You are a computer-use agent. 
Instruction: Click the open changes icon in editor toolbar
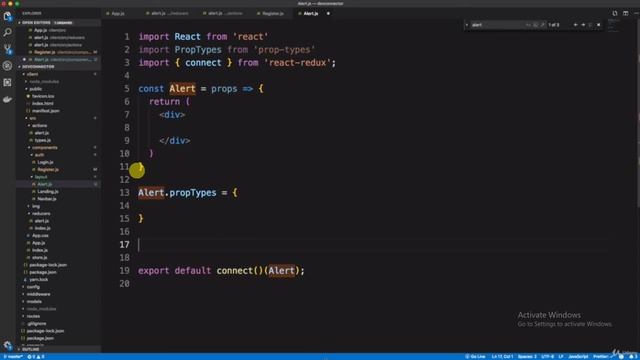615,13
